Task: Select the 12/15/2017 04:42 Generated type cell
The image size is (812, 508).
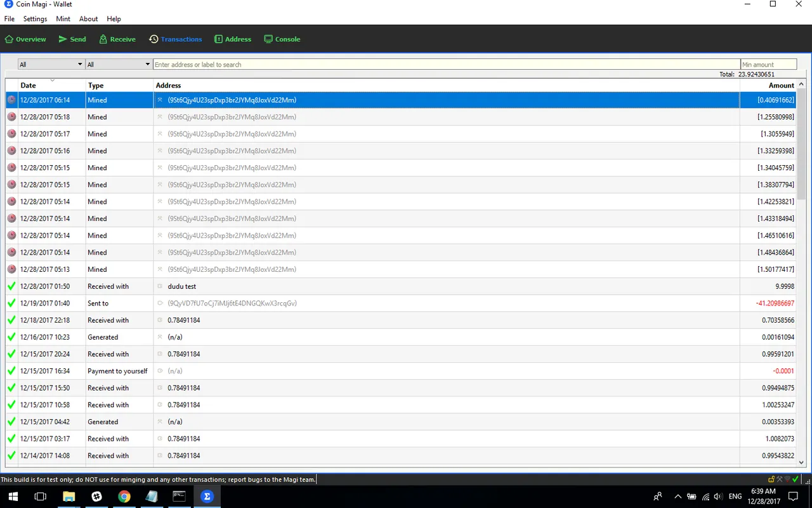Action: (119, 422)
